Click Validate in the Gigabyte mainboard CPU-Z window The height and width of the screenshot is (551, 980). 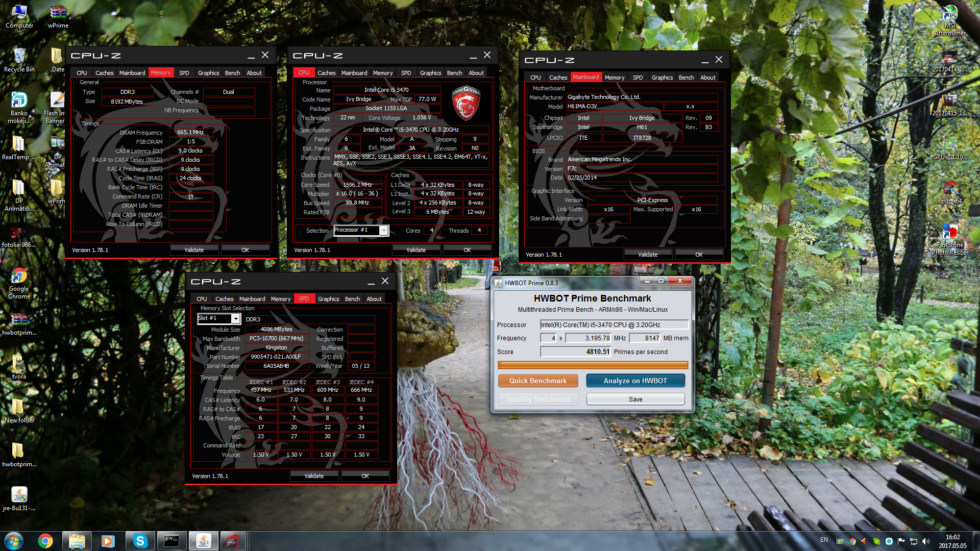click(648, 255)
